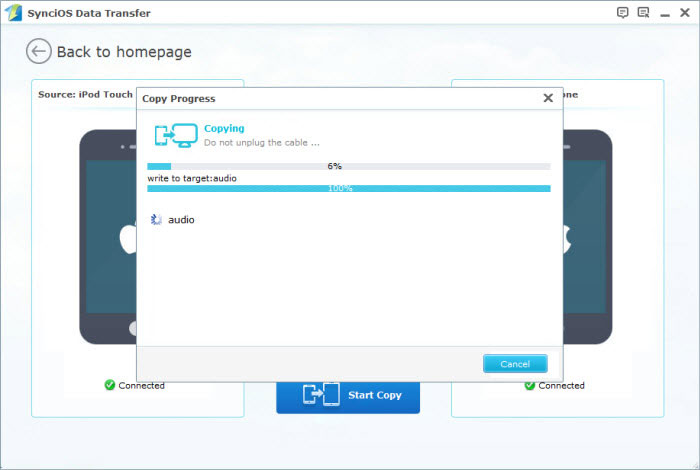The width and height of the screenshot is (700, 470).
Task: Click the Back to homepage arrow icon
Action: (38, 51)
